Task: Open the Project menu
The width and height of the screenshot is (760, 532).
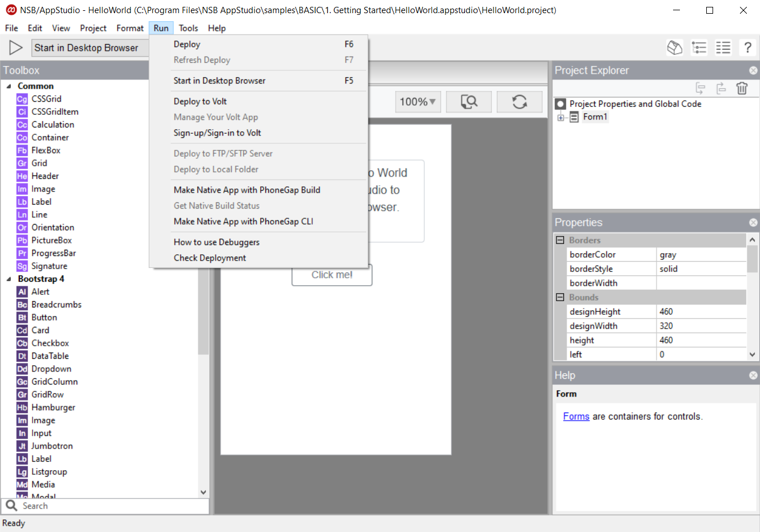Action: point(93,28)
